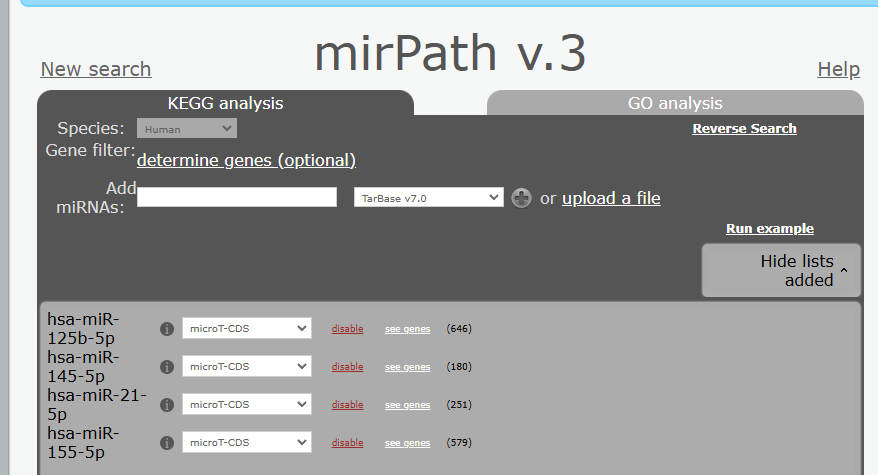Switch to the GO analysis tab
The image size is (878, 475).
point(675,103)
